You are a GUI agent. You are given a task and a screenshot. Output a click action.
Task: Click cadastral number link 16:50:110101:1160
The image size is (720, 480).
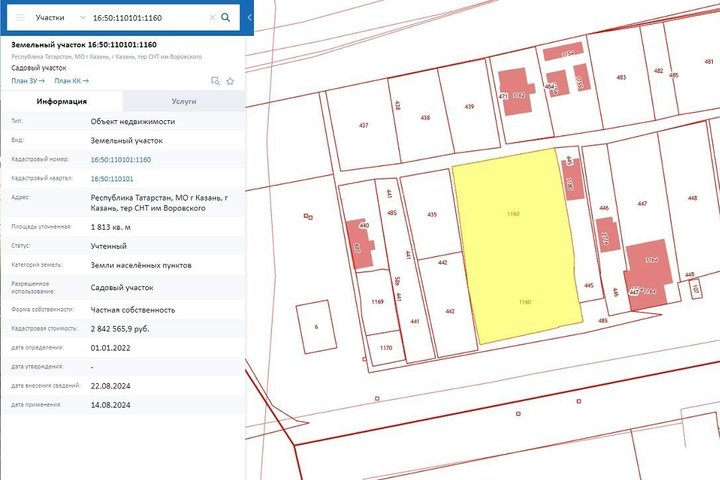120,159
